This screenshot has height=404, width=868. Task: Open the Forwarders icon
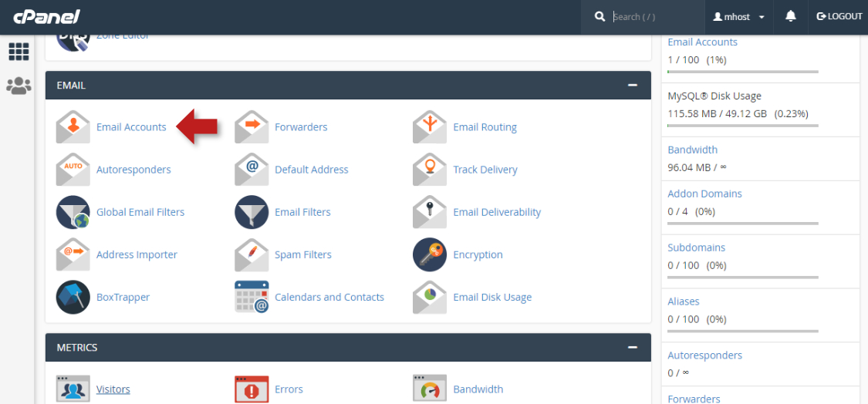251,127
